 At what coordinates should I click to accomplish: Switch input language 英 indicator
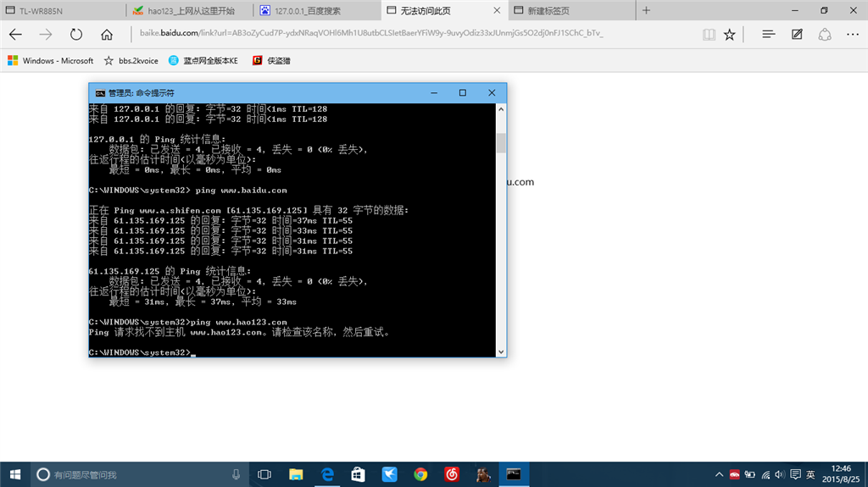pos(810,474)
